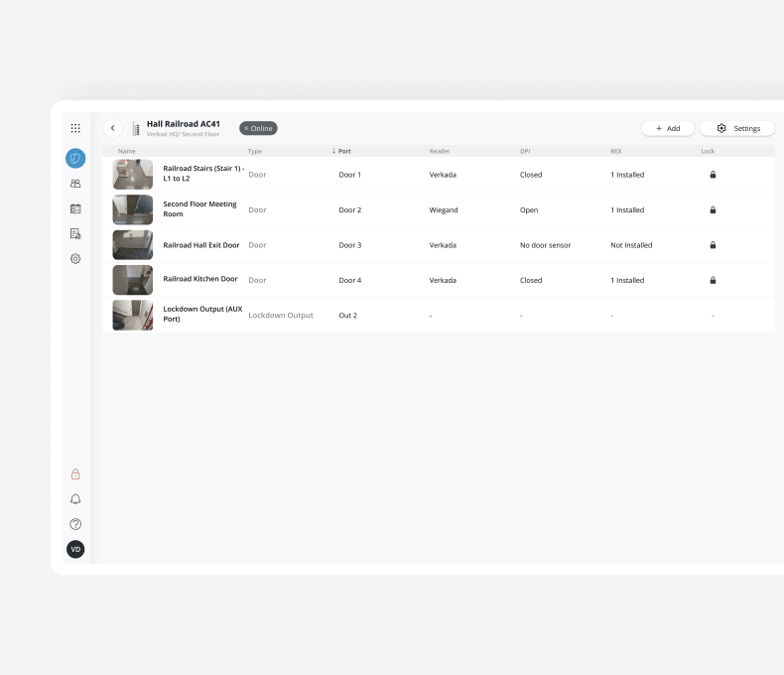784x675 pixels.
Task: Select the blue access control sidebar icon
Action: tap(75, 159)
